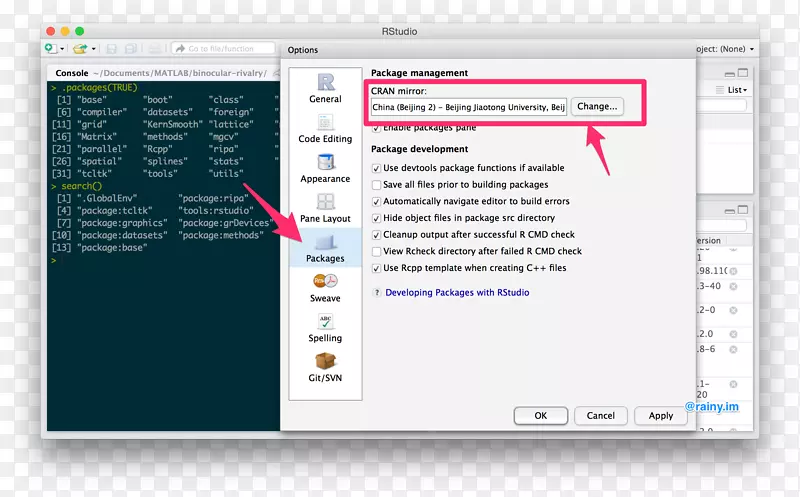The height and width of the screenshot is (497, 800).
Task: Expand the open file dropdown arrow
Action: pos(93,48)
